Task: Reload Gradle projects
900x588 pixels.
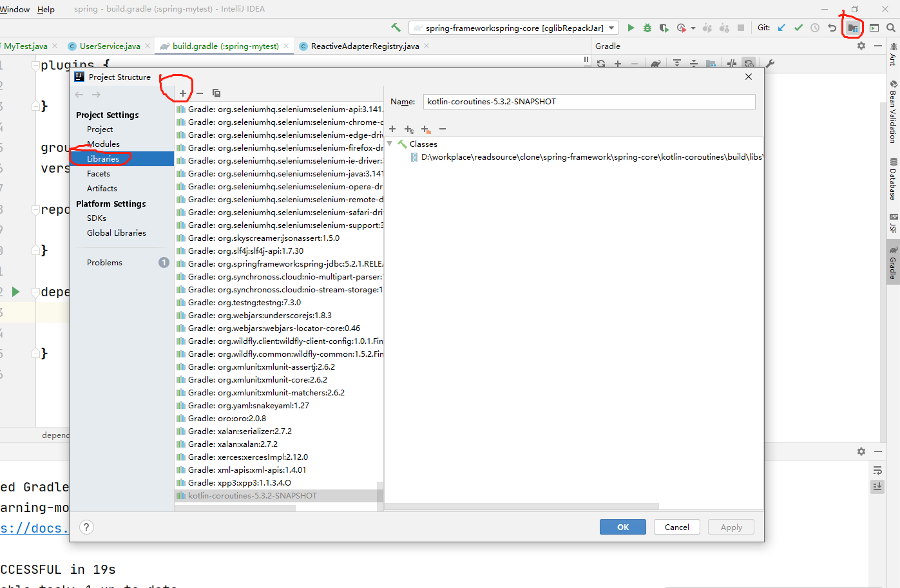Action: tap(601, 64)
